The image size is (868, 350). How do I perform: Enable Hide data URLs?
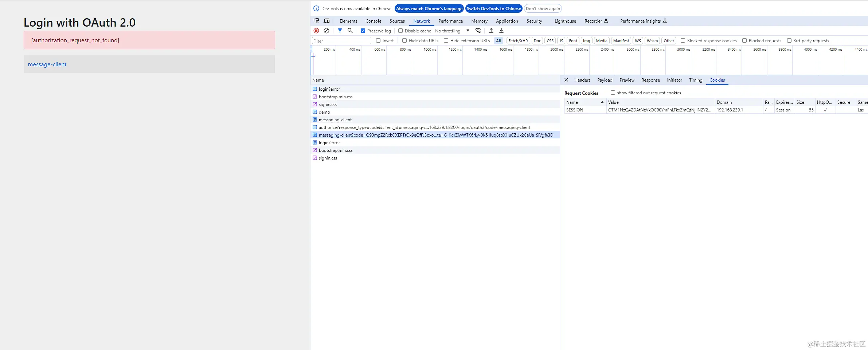(x=404, y=41)
